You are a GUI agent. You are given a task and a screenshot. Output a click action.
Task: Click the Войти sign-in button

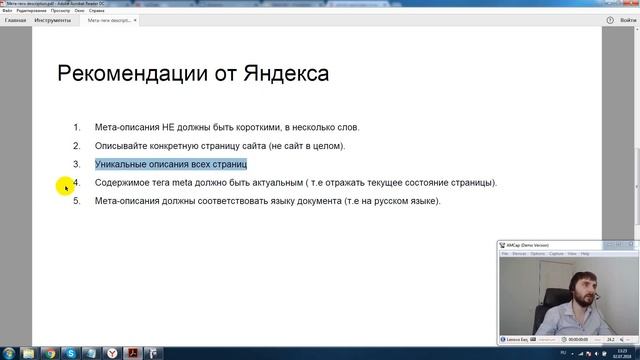tap(628, 20)
